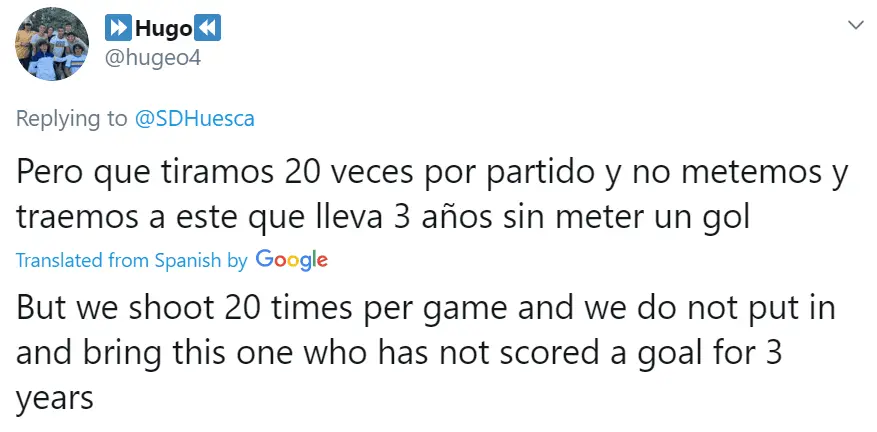Click the word "years" on the last line
The image size is (877, 432).
[54, 399]
